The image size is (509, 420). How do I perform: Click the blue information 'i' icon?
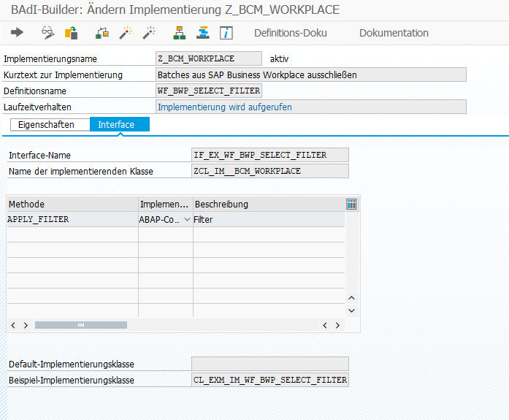(x=226, y=33)
